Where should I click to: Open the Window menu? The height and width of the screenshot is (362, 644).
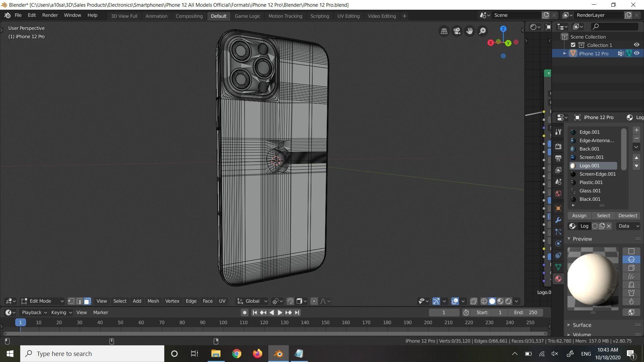72,15
